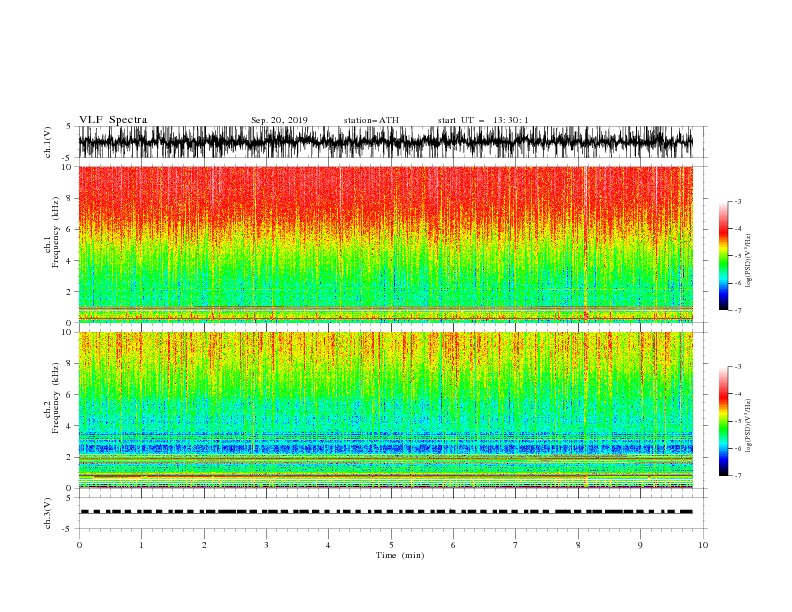Click the upper colorbar 'log(PSD)(V²/Hz)' label

click(748, 261)
